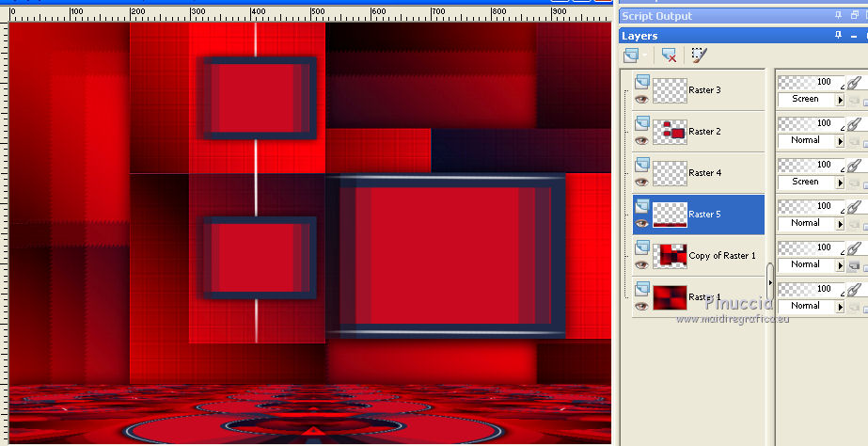The height and width of the screenshot is (446, 868).
Task: Toggle the link chain icon for Raster 3
Action: [x=855, y=83]
